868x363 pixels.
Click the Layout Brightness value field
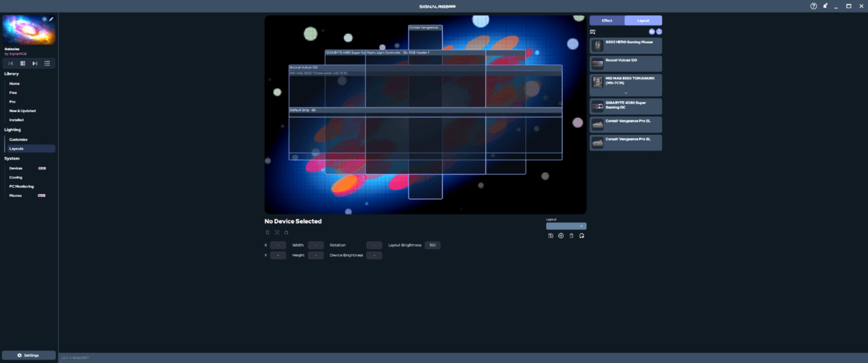(432, 245)
